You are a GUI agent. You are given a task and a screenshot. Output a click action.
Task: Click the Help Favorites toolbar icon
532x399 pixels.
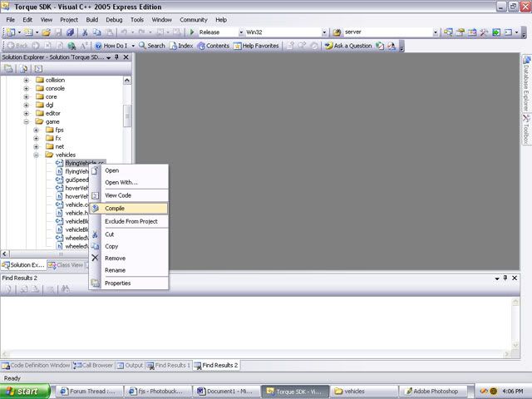tap(256, 46)
